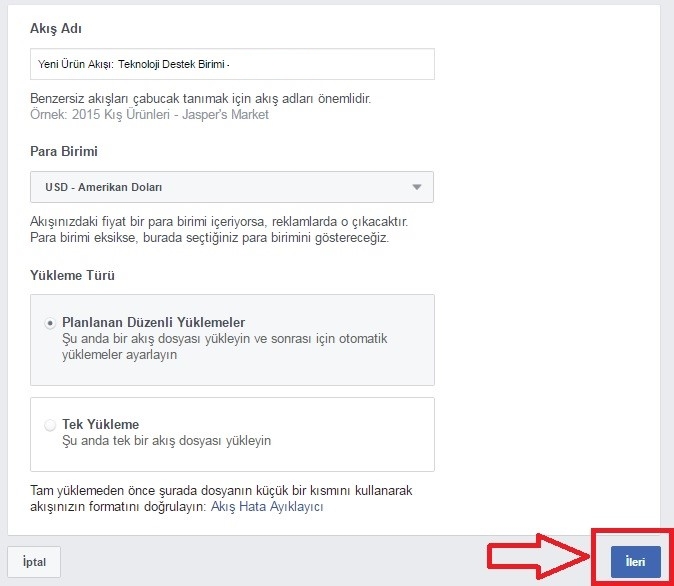Click the text Benzersiz akışları çabucak tanımak
674x586 pixels.
(x=129, y=99)
